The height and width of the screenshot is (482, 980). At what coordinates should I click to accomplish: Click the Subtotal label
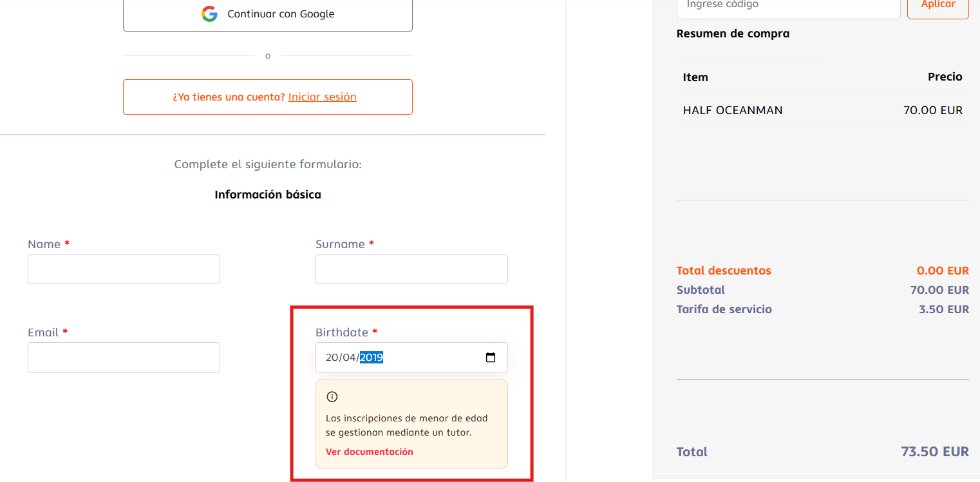[701, 290]
